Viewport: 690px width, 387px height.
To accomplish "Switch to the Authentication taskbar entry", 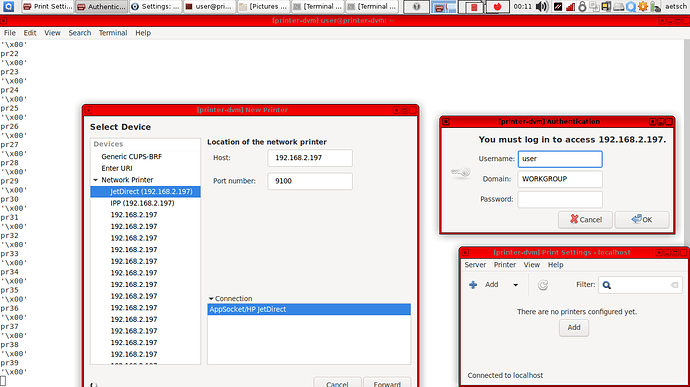I will pos(101,7).
